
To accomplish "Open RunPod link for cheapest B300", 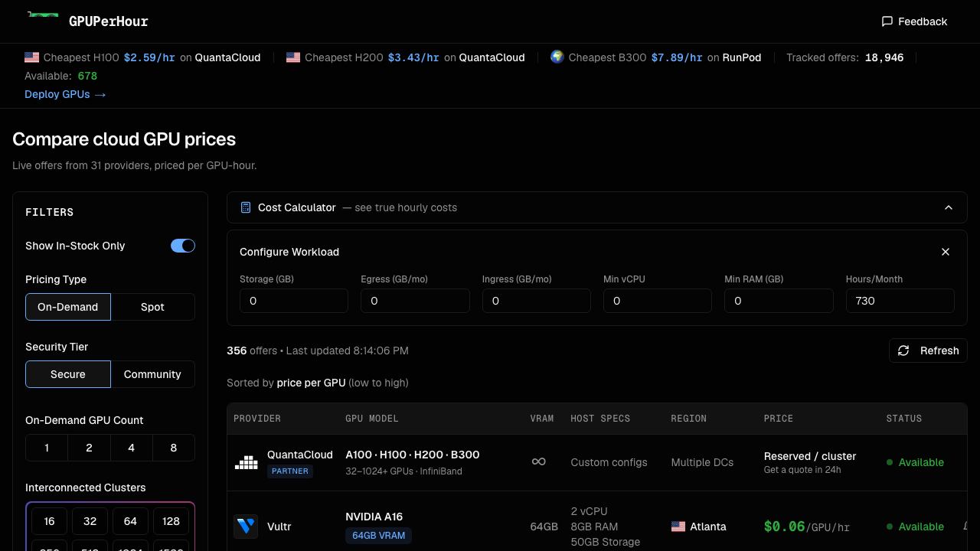I will point(742,57).
